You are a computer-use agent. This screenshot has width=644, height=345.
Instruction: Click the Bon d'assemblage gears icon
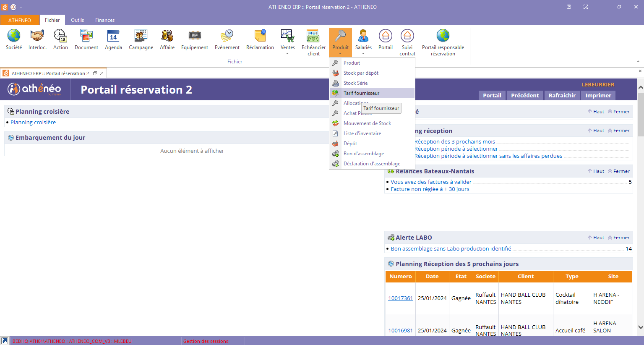pyautogui.click(x=335, y=154)
